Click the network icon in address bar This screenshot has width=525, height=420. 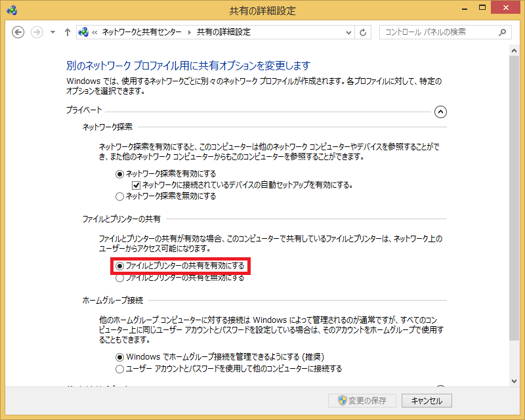[x=83, y=32]
